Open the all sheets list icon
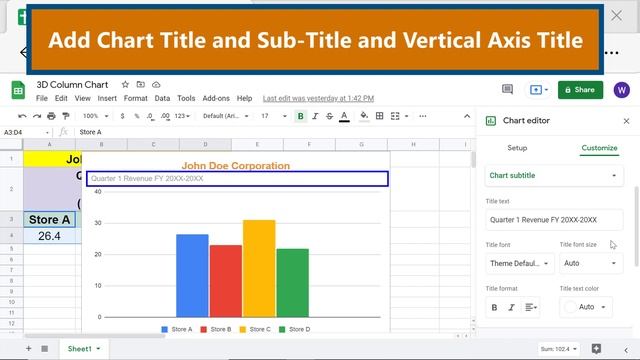This screenshot has height=360, width=640. pos(44,349)
